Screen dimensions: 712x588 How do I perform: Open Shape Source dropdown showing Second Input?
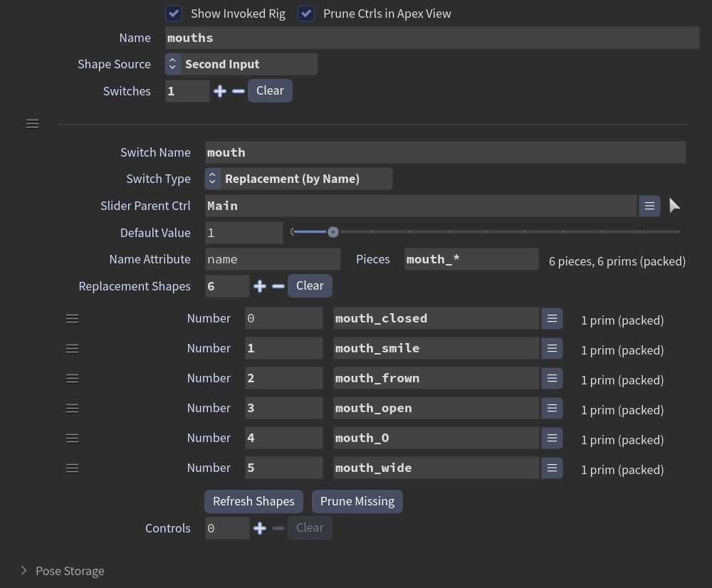[x=241, y=64]
